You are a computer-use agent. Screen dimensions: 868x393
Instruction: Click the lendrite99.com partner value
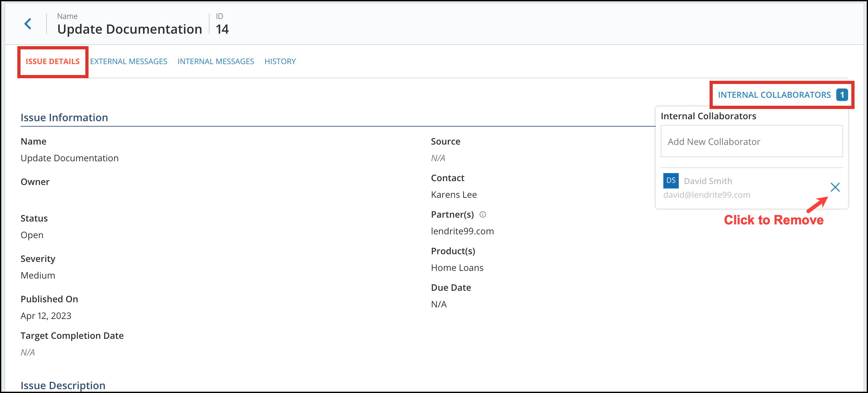(462, 231)
